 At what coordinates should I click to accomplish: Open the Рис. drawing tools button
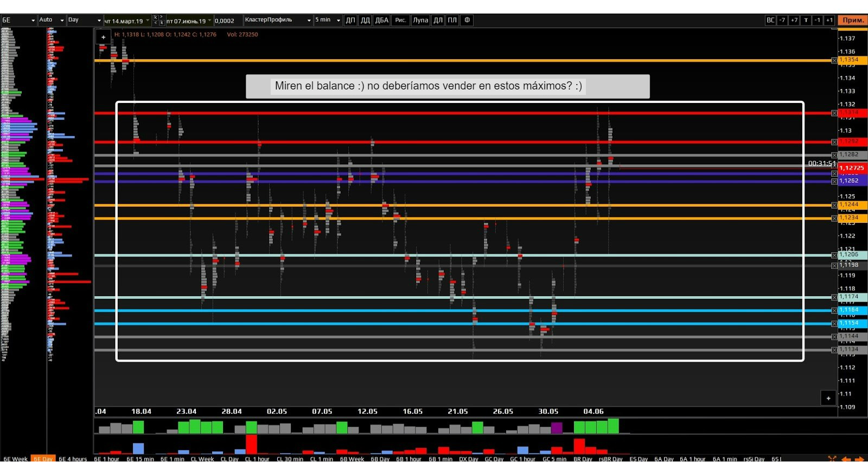click(400, 20)
